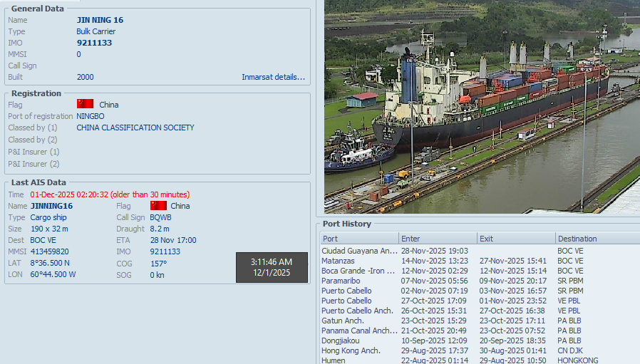The height and width of the screenshot is (364, 640).
Task: Sort Port History by Destination column
Action: pos(597,239)
